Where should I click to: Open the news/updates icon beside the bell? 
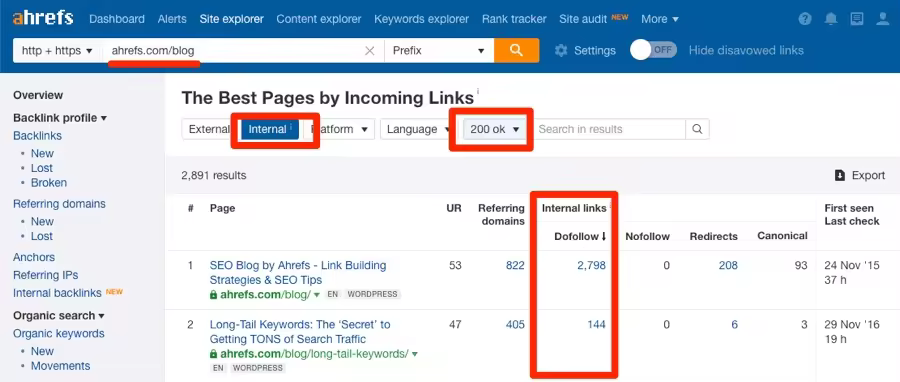[857, 19]
